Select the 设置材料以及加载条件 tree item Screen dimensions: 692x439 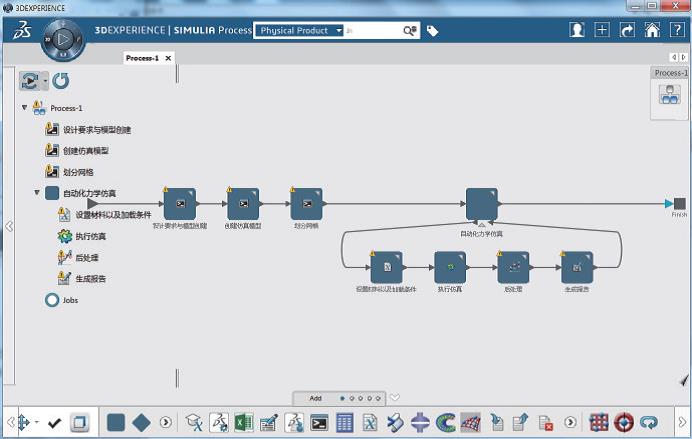(x=113, y=215)
